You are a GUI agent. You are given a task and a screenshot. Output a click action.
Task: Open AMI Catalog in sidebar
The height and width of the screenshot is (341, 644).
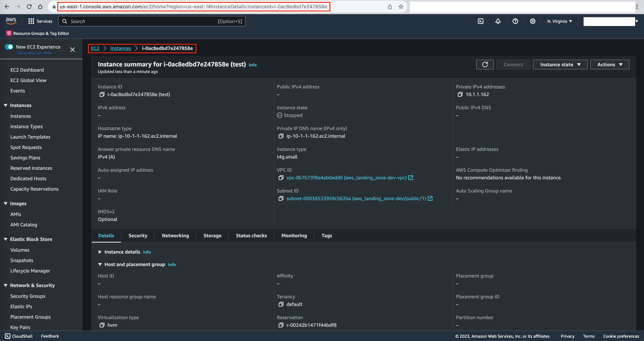coord(24,225)
